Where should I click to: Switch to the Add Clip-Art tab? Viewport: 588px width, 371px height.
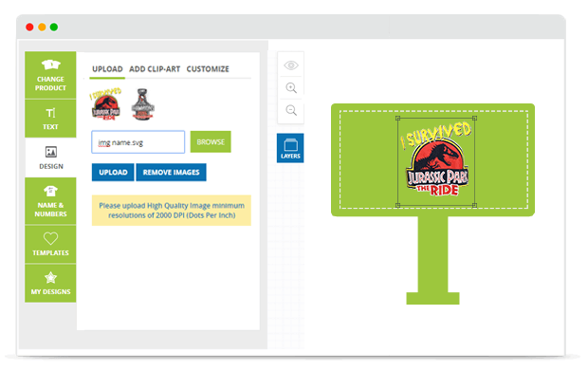(x=155, y=69)
